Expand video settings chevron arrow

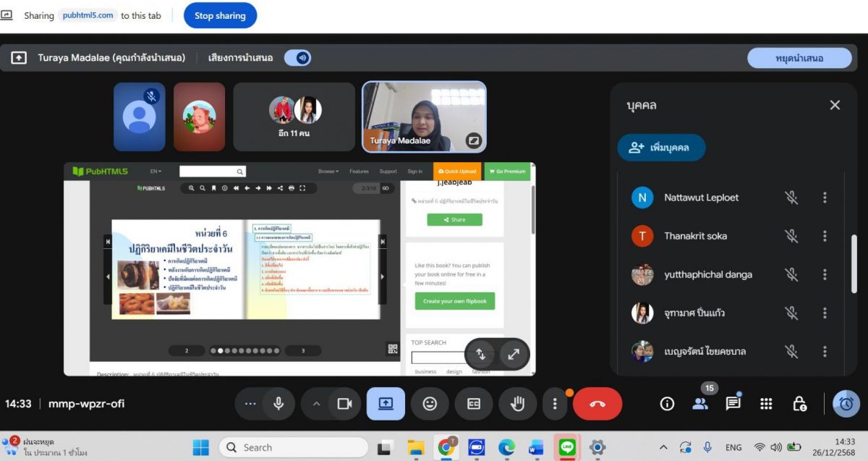click(316, 404)
